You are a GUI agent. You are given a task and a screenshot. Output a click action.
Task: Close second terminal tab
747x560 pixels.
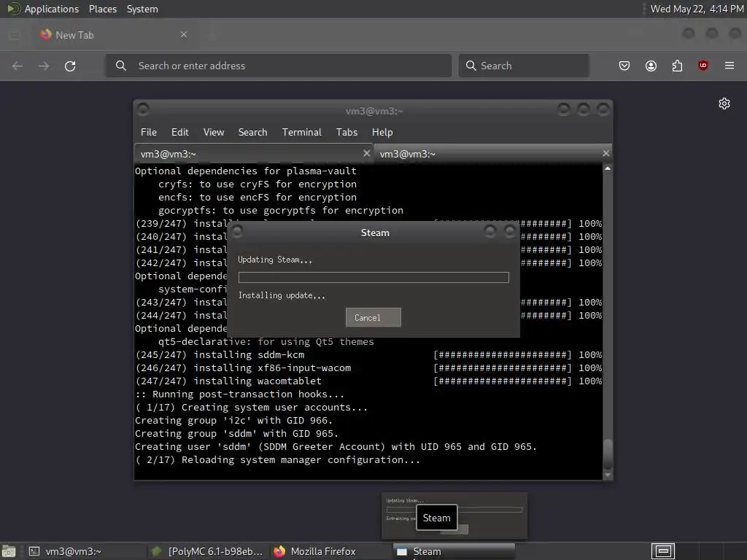point(605,153)
